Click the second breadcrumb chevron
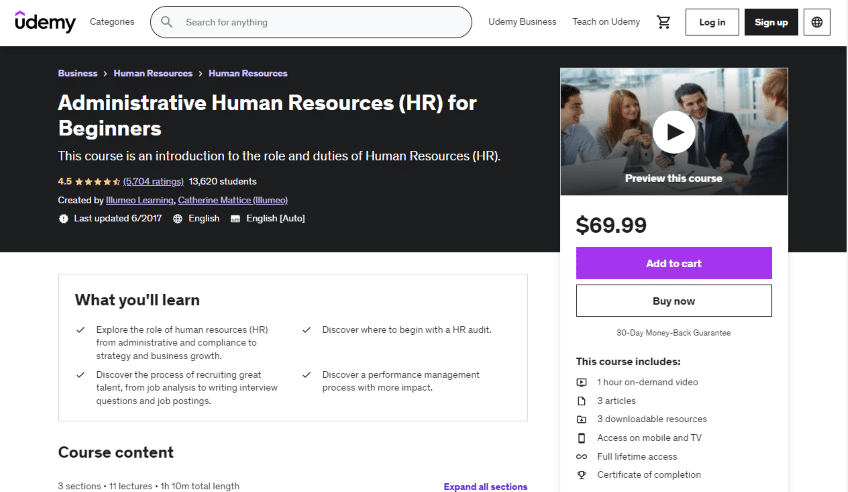Viewport: 848px width, 492px height. click(201, 74)
